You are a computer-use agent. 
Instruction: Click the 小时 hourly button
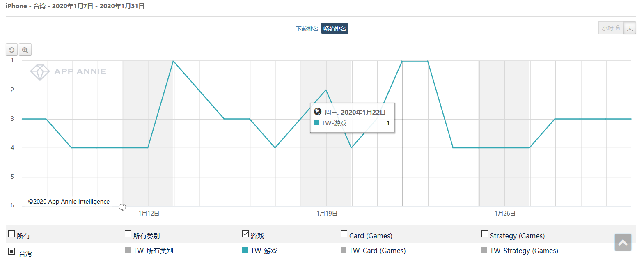tap(607, 28)
